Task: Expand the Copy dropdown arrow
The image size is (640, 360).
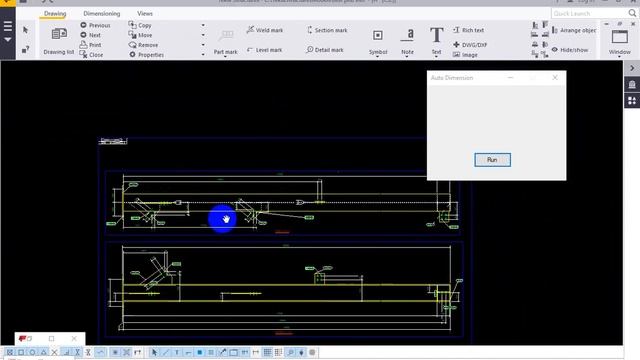Action: pos(203,25)
